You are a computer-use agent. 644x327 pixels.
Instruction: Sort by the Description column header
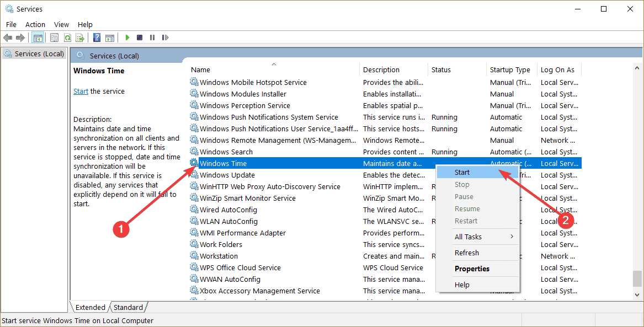pyautogui.click(x=393, y=69)
